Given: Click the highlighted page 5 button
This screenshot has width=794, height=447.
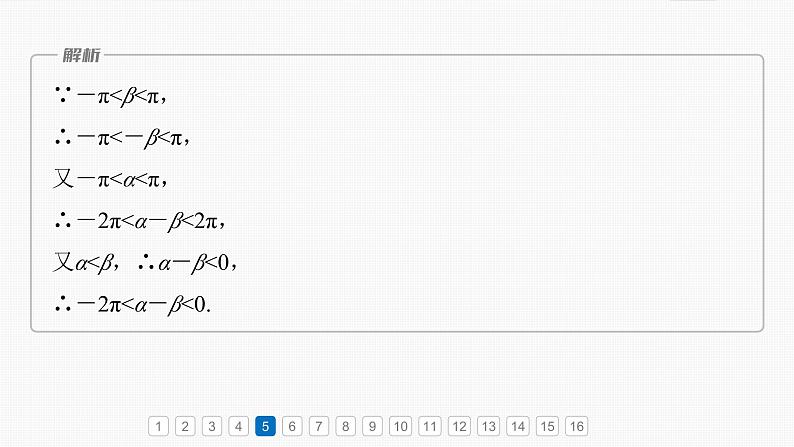Looking at the screenshot, I should 265,427.
